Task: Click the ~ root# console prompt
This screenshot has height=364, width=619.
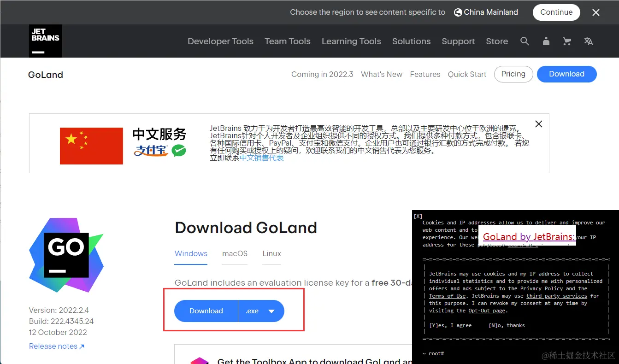Action: [433, 353]
